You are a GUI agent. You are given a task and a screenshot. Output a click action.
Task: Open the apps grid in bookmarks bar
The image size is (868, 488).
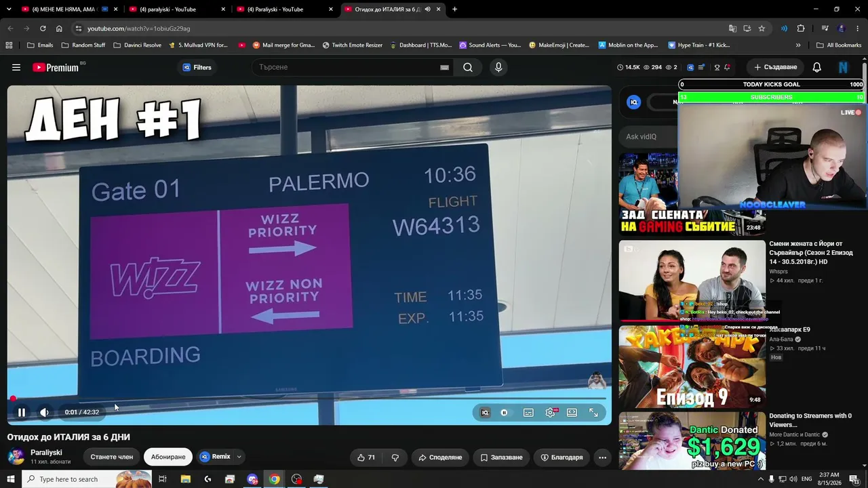(9, 45)
